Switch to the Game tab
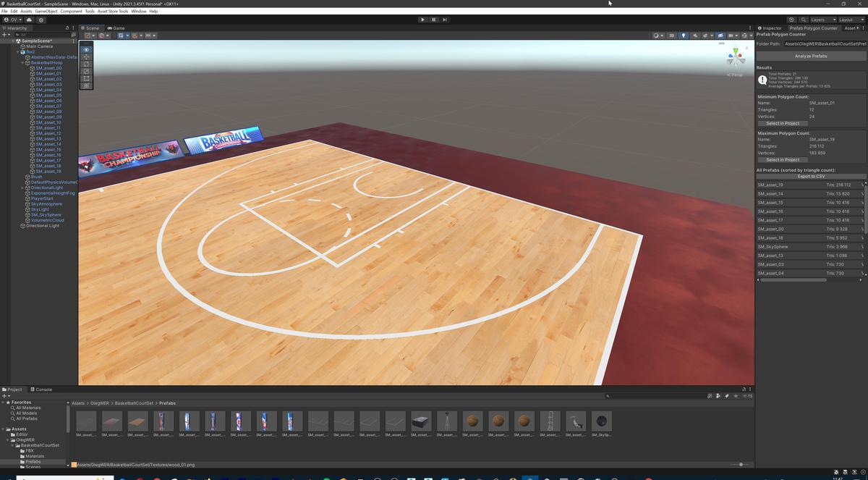 click(116, 28)
